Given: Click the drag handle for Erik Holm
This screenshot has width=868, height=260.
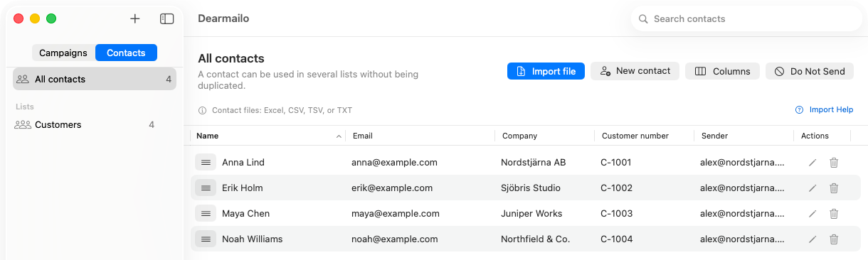Looking at the screenshot, I should (x=206, y=188).
